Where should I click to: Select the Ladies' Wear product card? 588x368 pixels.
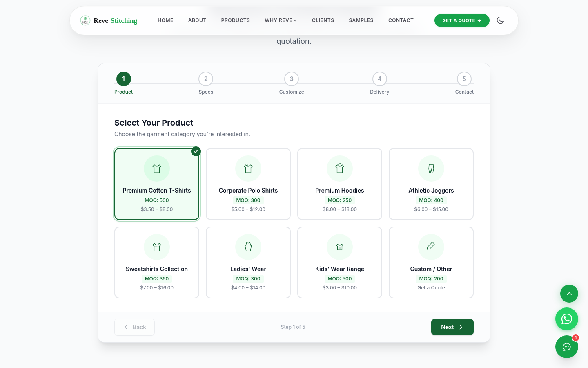248,263
